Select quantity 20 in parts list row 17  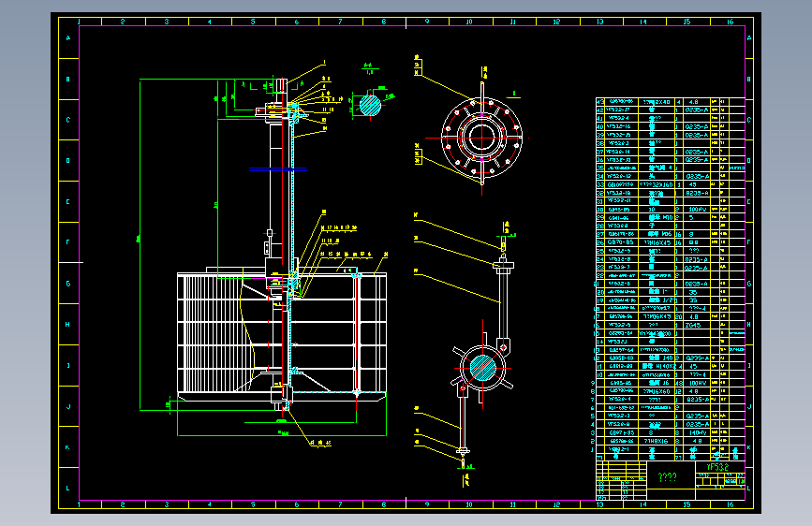pyautogui.click(x=678, y=317)
